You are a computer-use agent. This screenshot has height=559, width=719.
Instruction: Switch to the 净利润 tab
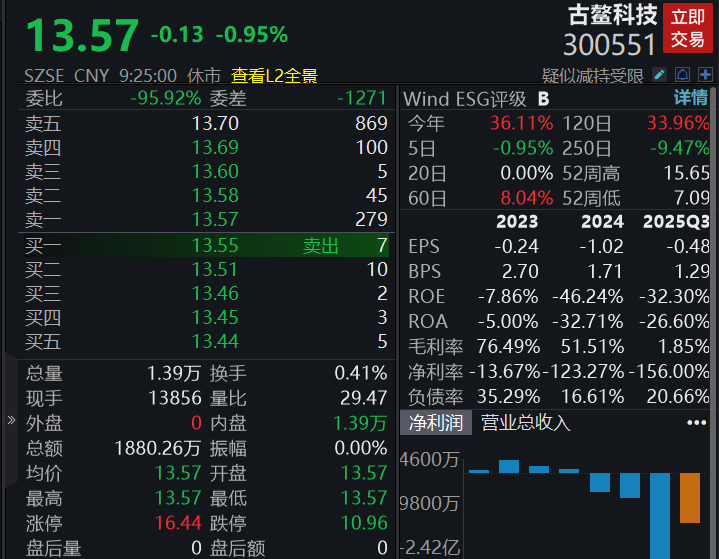(436, 422)
